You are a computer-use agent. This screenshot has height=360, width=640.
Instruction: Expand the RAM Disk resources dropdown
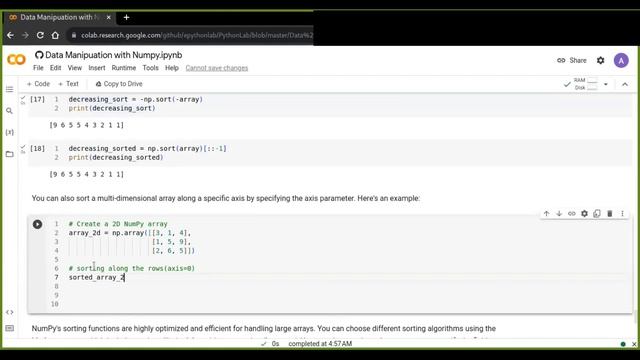pos(606,84)
